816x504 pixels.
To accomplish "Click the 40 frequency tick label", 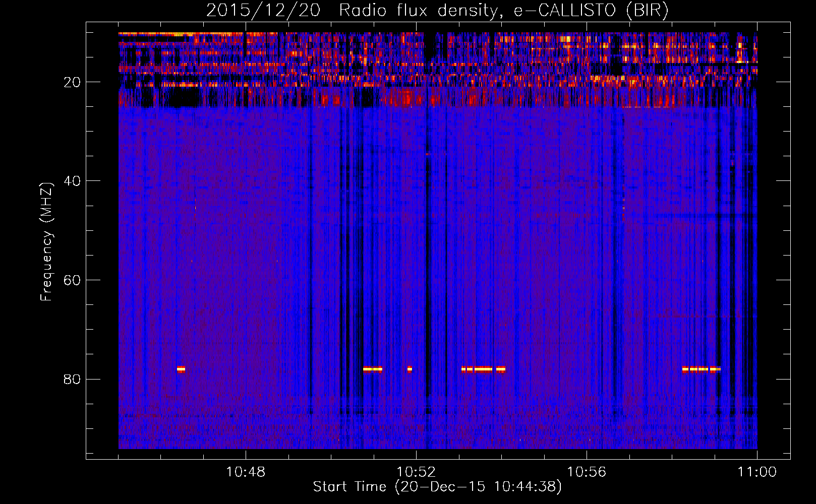I will (x=72, y=181).
